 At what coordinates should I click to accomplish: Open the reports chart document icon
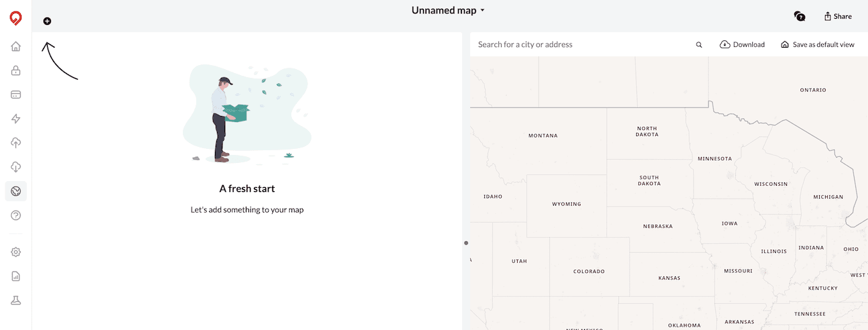16,276
